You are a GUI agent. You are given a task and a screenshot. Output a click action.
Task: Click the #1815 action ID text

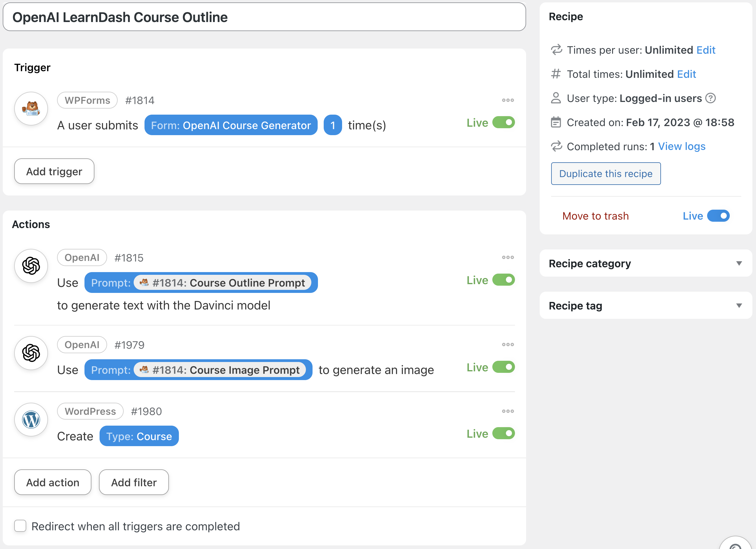tap(129, 258)
